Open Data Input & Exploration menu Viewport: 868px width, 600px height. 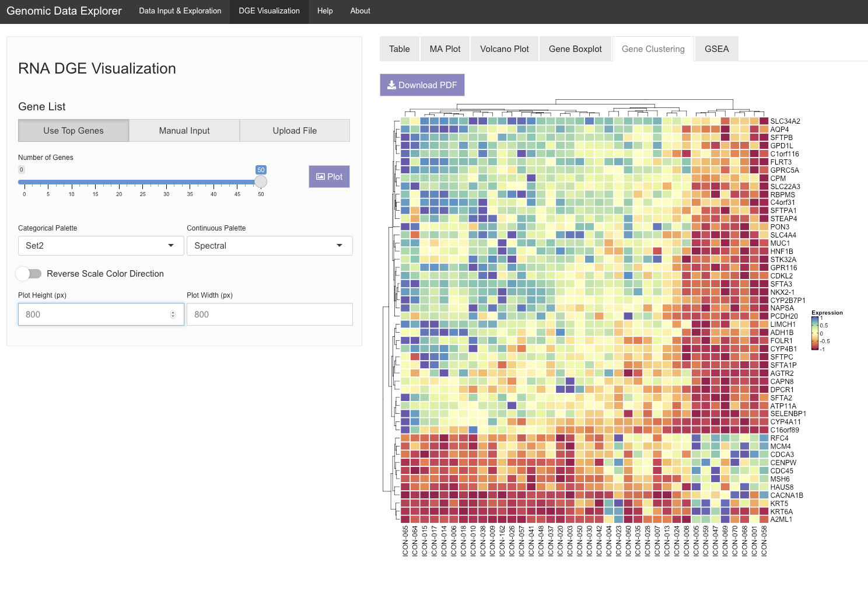(x=180, y=11)
